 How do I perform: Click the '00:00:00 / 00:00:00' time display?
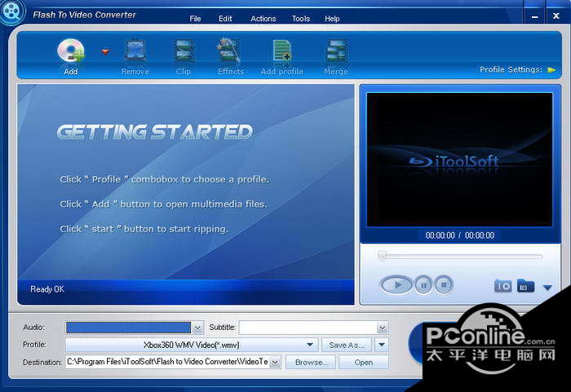tap(459, 236)
